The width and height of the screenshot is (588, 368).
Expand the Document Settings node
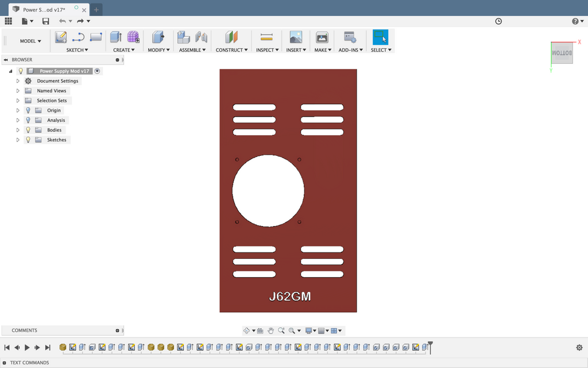(18, 81)
